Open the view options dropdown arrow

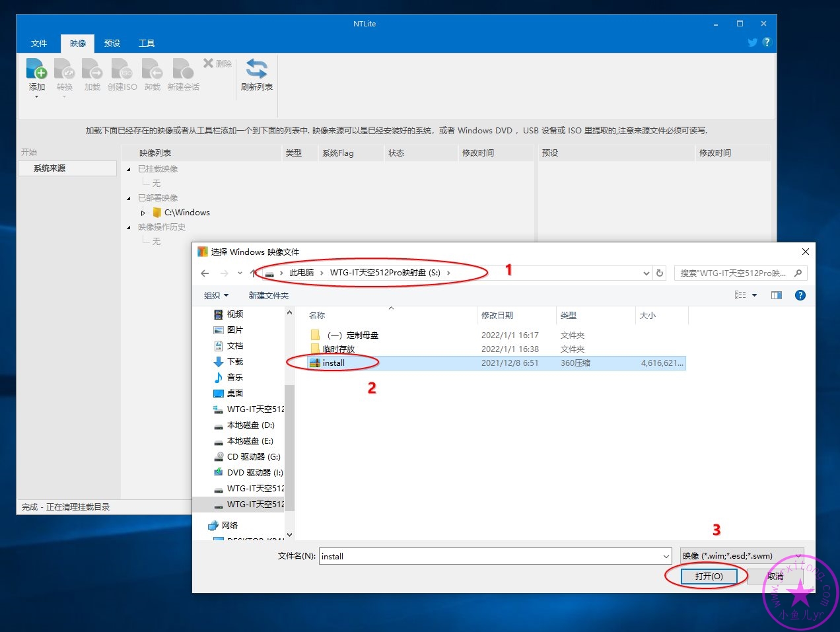click(754, 295)
